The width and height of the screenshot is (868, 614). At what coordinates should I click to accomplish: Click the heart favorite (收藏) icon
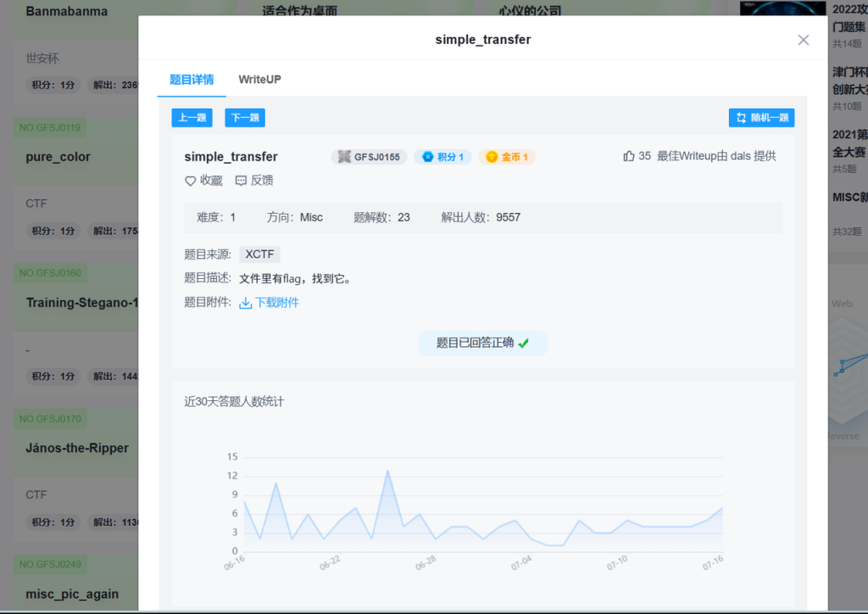coord(191,181)
